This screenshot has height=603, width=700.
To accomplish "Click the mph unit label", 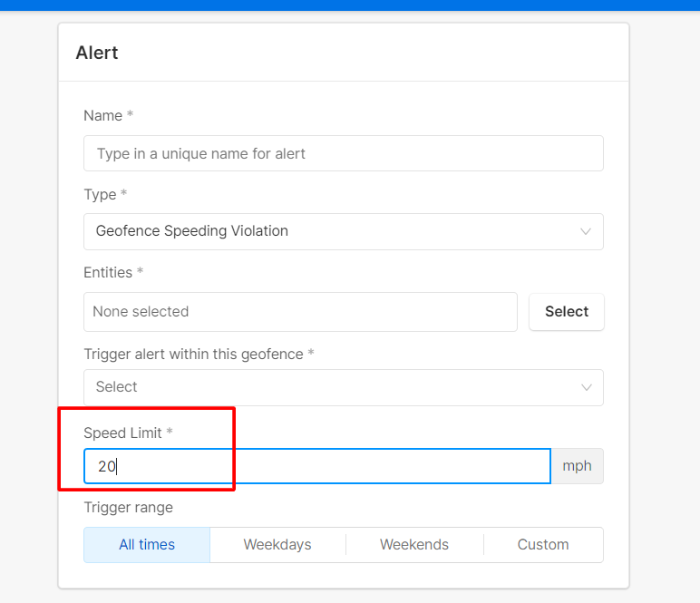I will pos(577,466).
